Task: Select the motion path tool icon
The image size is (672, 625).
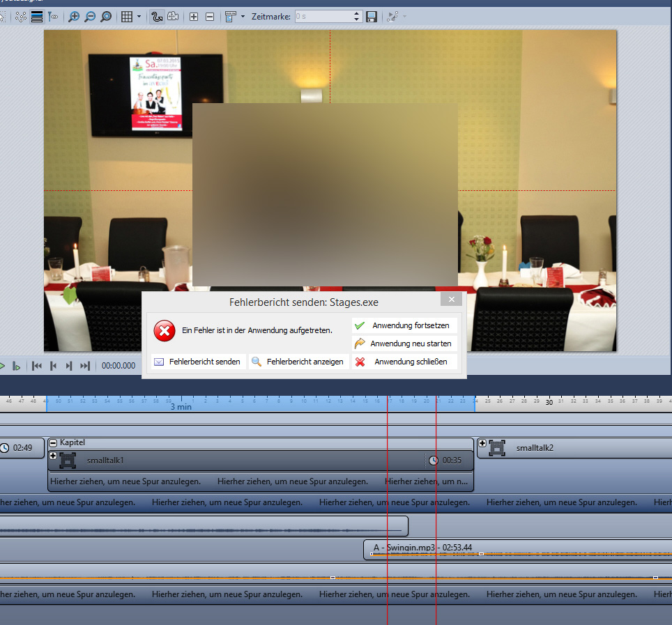Action: (157, 16)
